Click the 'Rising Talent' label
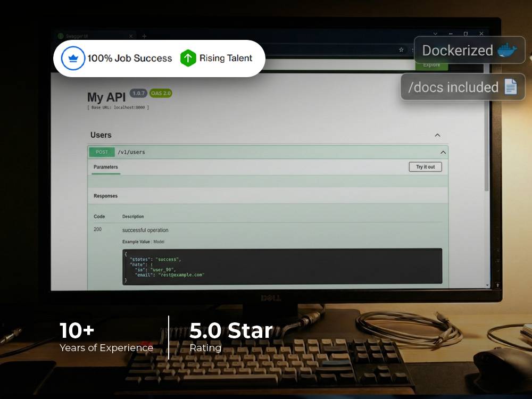The image size is (532, 399). pyautogui.click(x=226, y=58)
